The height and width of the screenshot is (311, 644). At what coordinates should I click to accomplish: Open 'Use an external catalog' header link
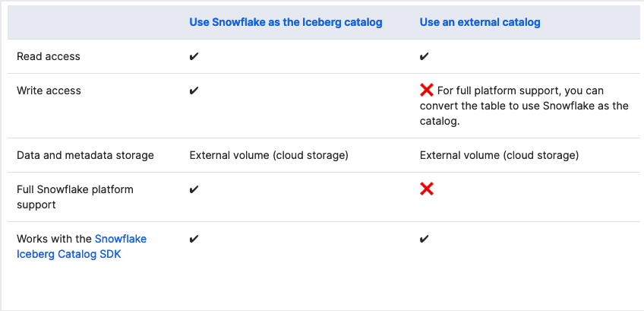pyautogui.click(x=480, y=22)
